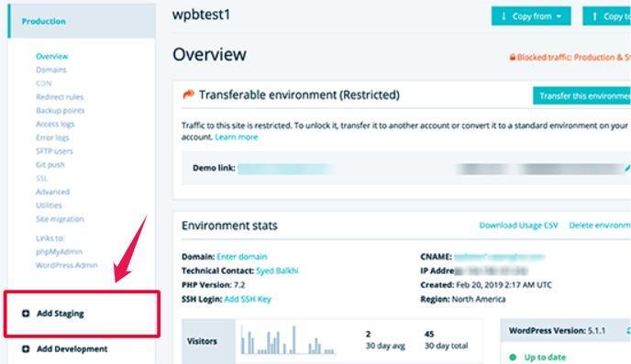This screenshot has width=631, height=364.
Task: Click the 30 day avg value 2
Action: (x=368, y=334)
